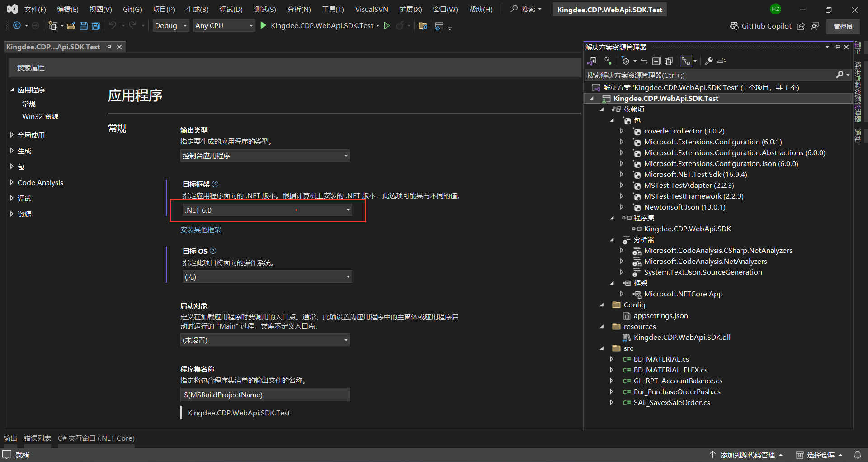868x462 pixels.
Task: Open the 调试(D) menu
Action: click(231, 9)
